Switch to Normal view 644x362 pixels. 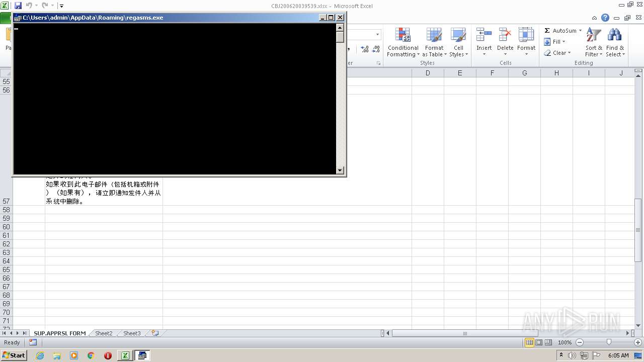(529, 342)
